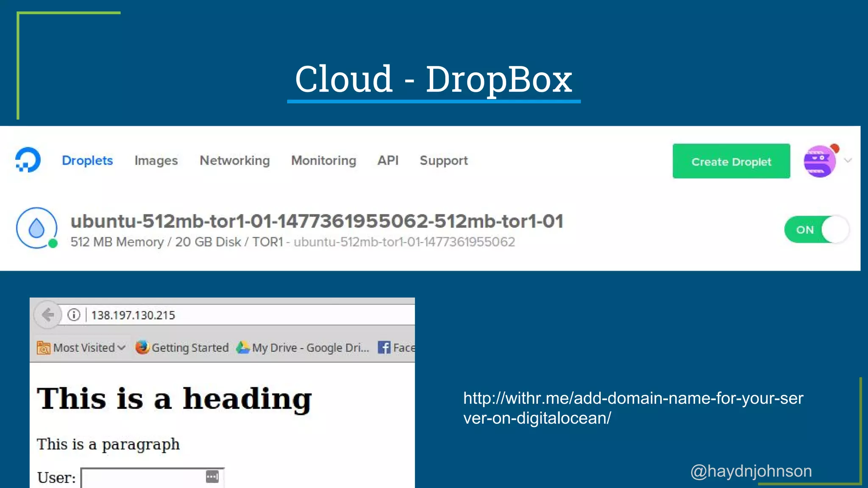This screenshot has width=868, height=488.
Task: Click the Facebook bookmark icon
Action: [x=384, y=348]
